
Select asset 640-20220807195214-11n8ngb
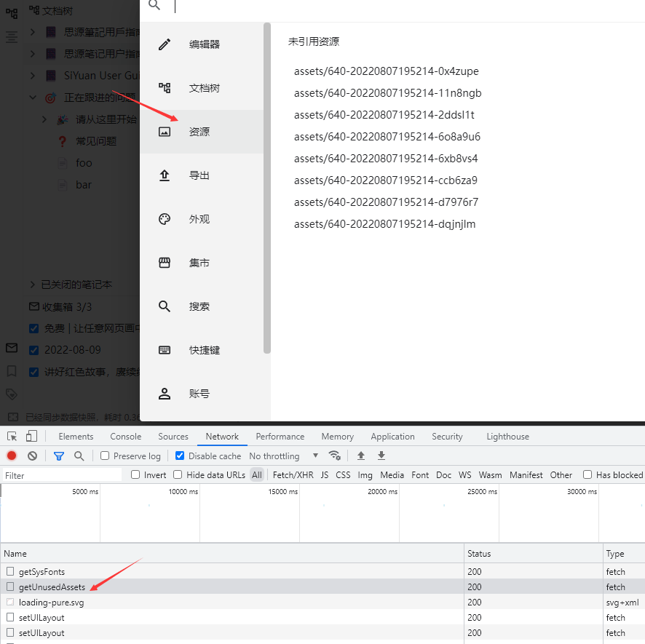[x=387, y=93]
